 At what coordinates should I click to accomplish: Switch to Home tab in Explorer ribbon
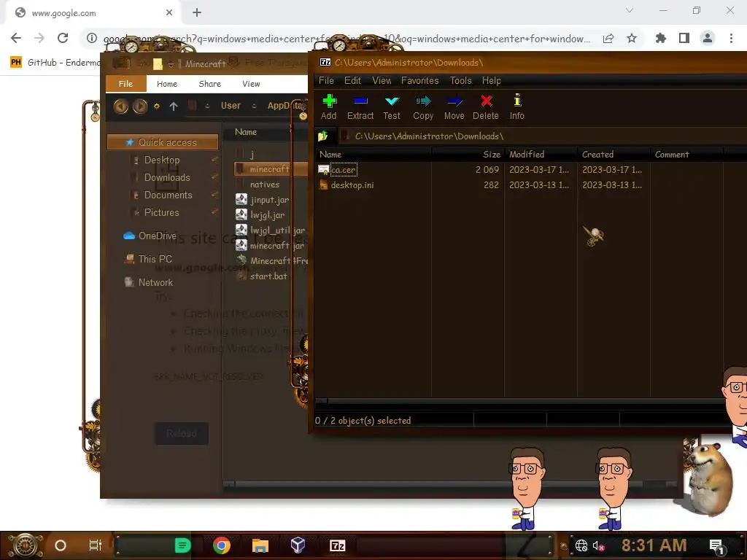tap(167, 84)
